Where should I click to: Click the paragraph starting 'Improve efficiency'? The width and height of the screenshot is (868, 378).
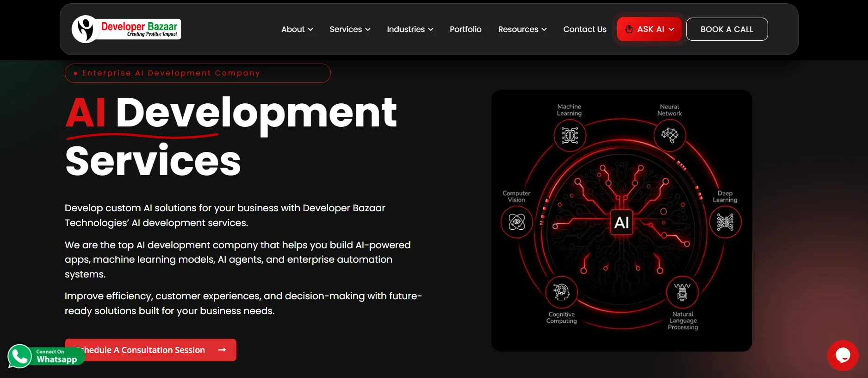coord(243,303)
